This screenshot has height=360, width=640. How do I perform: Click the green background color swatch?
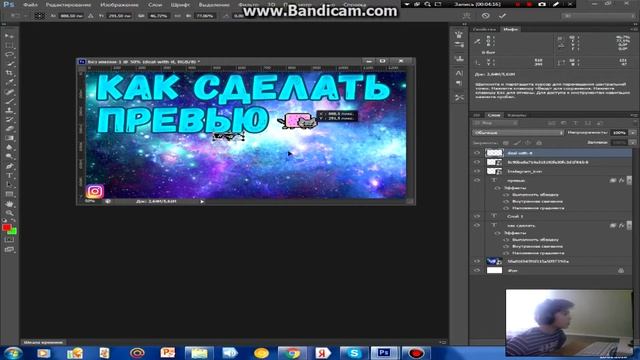pyautogui.click(x=13, y=232)
